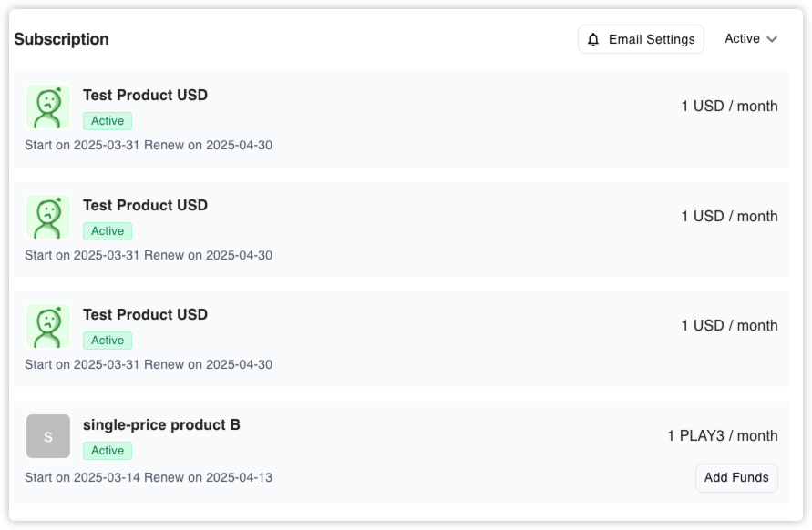
Task: Click the gray S avatar for product B
Action: tap(48, 436)
